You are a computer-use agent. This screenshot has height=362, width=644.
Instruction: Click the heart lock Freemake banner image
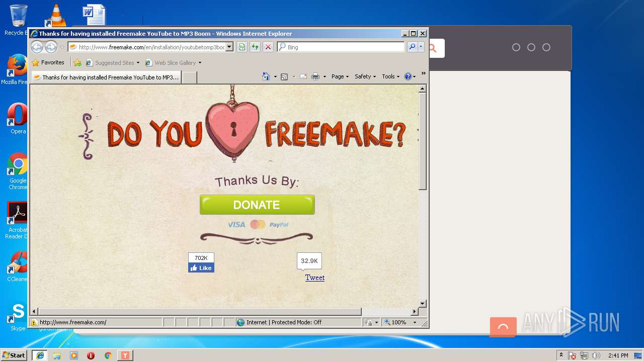click(233, 130)
